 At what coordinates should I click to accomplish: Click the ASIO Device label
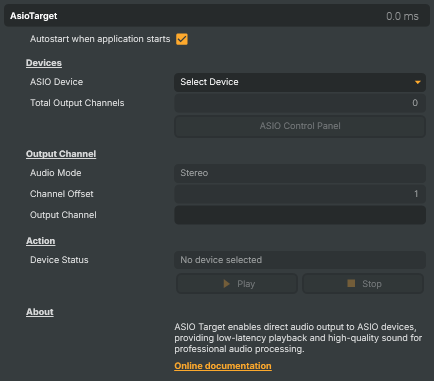56,82
